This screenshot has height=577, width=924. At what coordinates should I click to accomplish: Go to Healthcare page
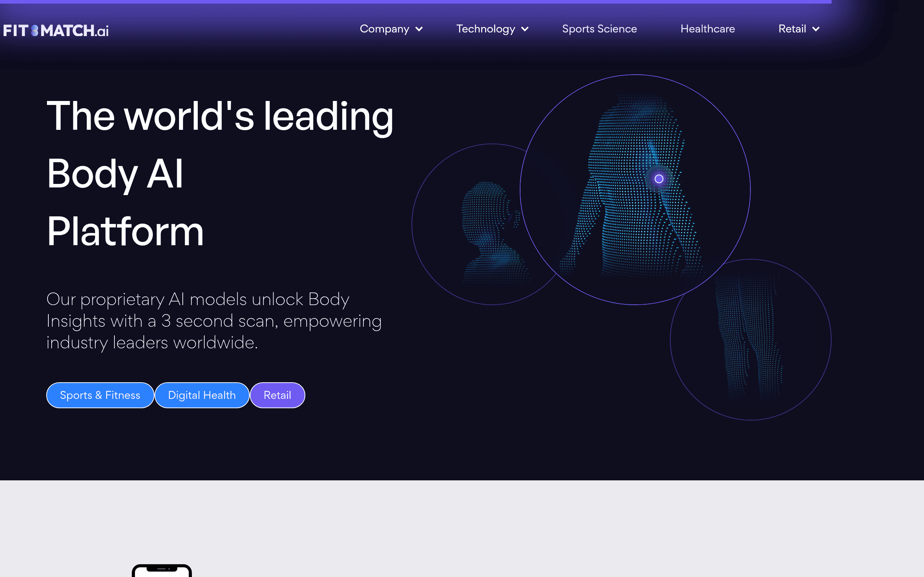707,29
